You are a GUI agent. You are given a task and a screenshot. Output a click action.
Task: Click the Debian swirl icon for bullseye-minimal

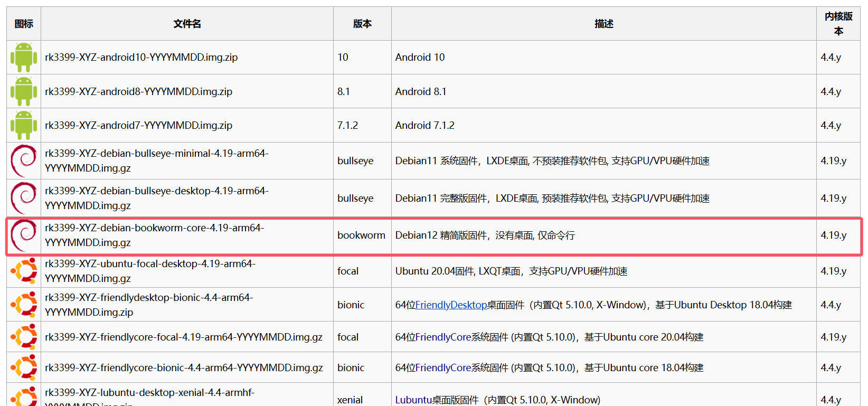coord(24,160)
